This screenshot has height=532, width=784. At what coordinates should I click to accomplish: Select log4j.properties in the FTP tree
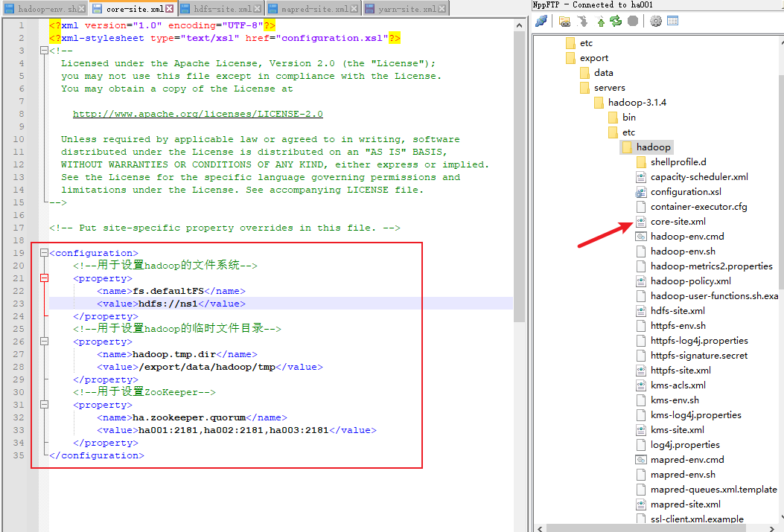point(685,445)
